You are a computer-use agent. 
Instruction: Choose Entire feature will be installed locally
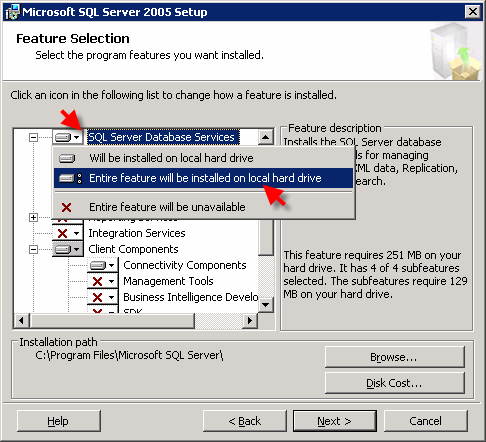coord(203,178)
